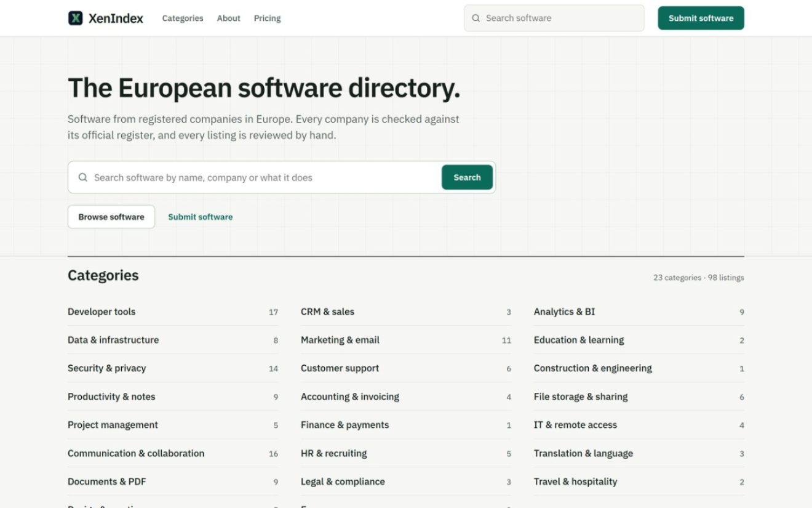Open the File storage & sharing category

[639, 397]
